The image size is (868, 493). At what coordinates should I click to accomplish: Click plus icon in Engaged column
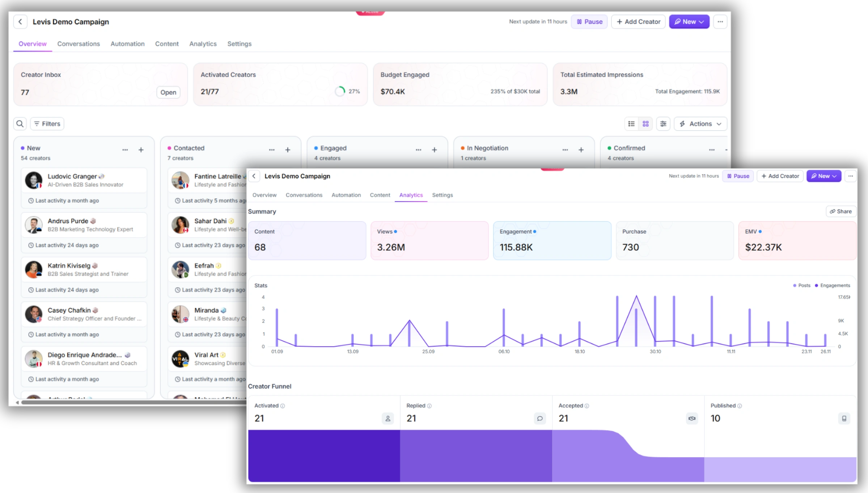click(x=434, y=150)
